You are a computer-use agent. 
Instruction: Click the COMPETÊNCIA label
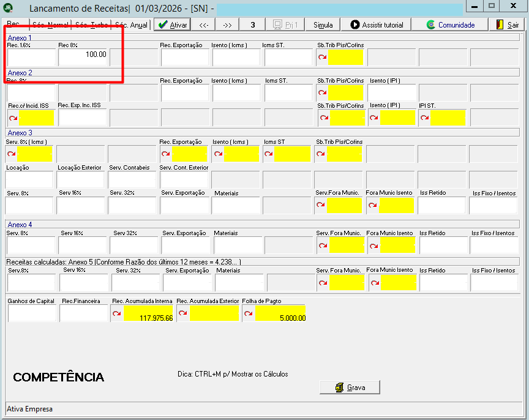click(x=59, y=377)
